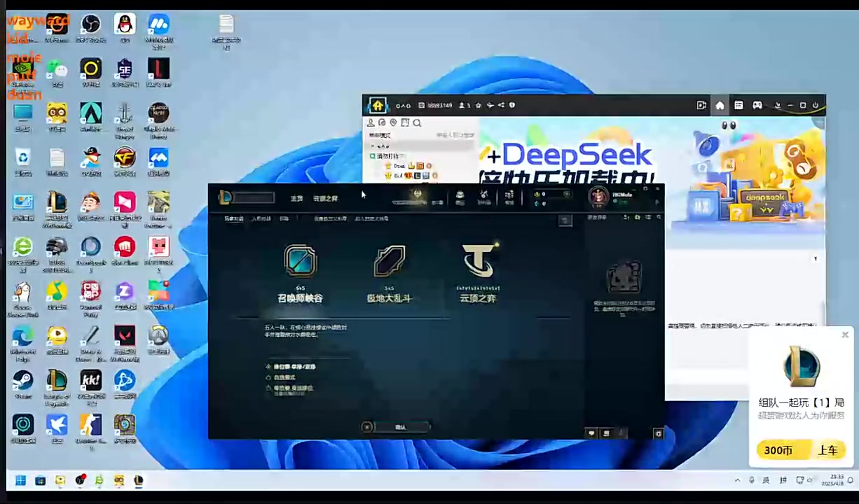Open the summoner profile avatar menu

click(x=598, y=197)
